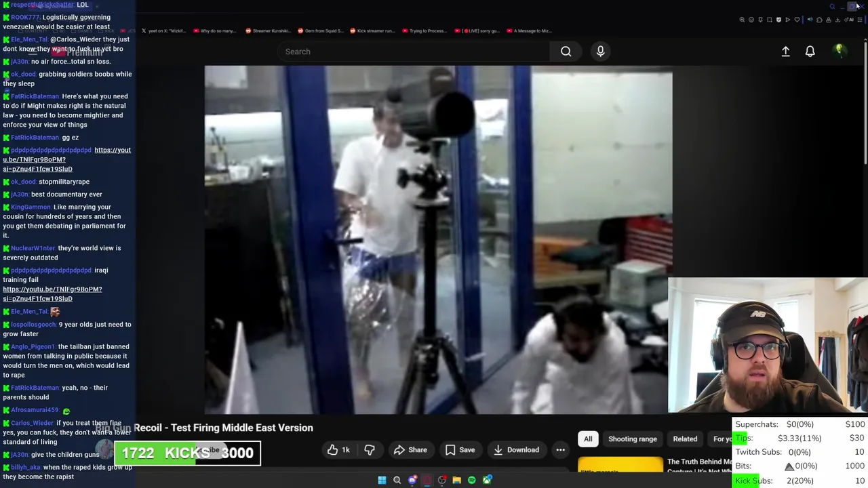The image size is (868, 488).
Task: Open Spotify from the taskbar
Action: point(471,481)
